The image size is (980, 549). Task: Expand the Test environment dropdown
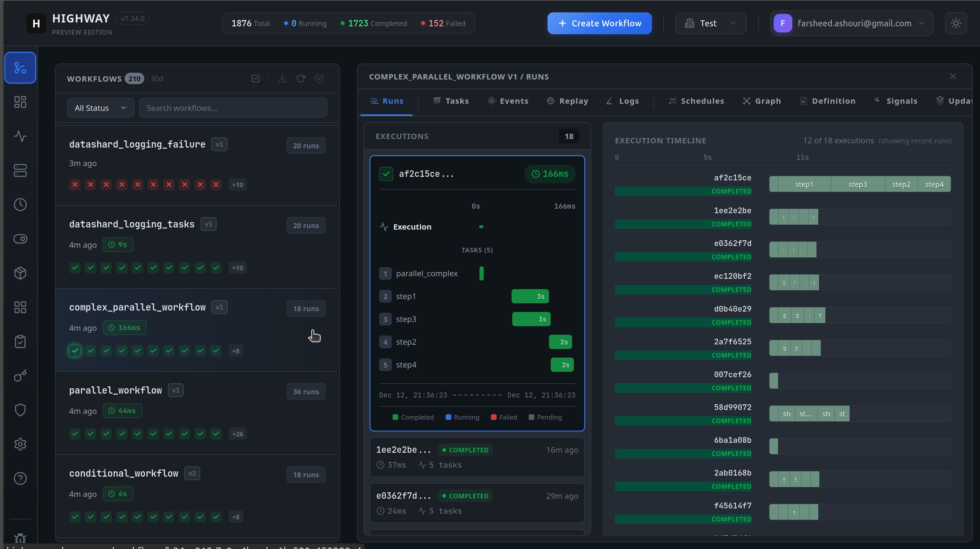(x=710, y=23)
